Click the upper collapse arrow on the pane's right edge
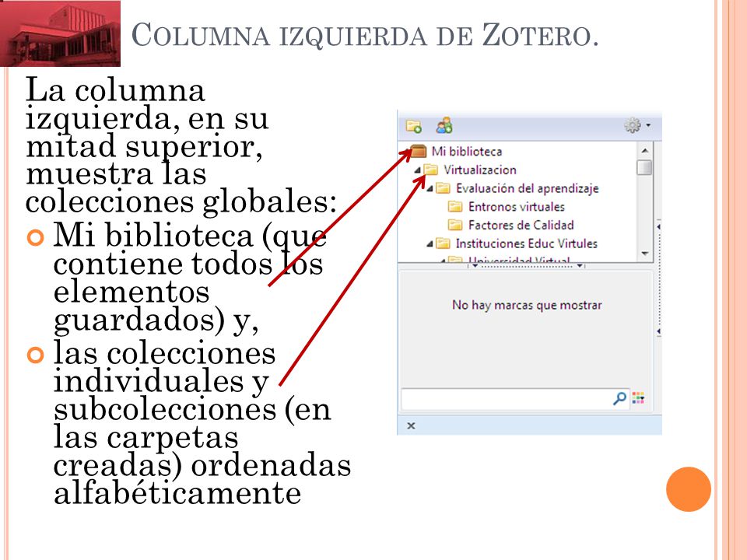This screenshot has height=560, width=747. 658,226
